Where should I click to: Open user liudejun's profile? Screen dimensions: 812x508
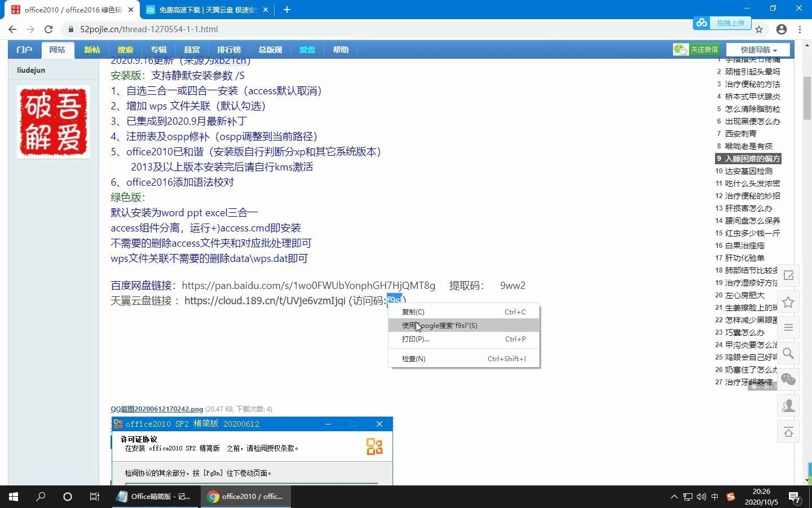(x=31, y=70)
